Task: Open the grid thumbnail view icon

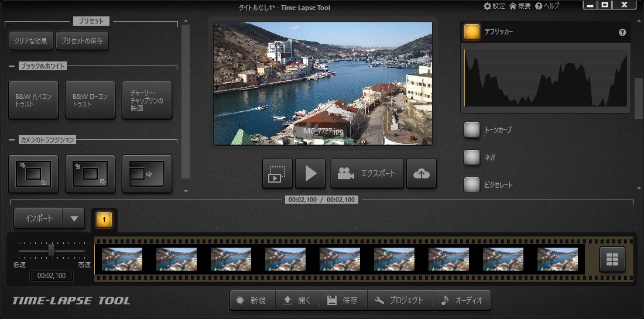Action: (x=612, y=259)
